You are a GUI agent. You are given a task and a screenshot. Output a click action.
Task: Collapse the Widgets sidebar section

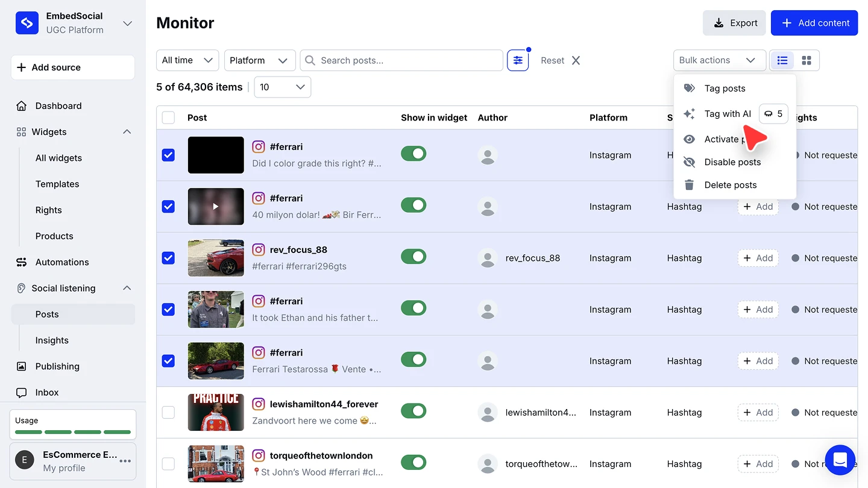[127, 132]
